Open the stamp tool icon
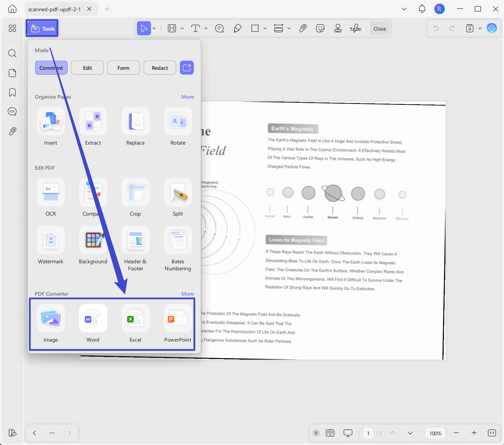This screenshot has width=504, height=445. (338, 28)
